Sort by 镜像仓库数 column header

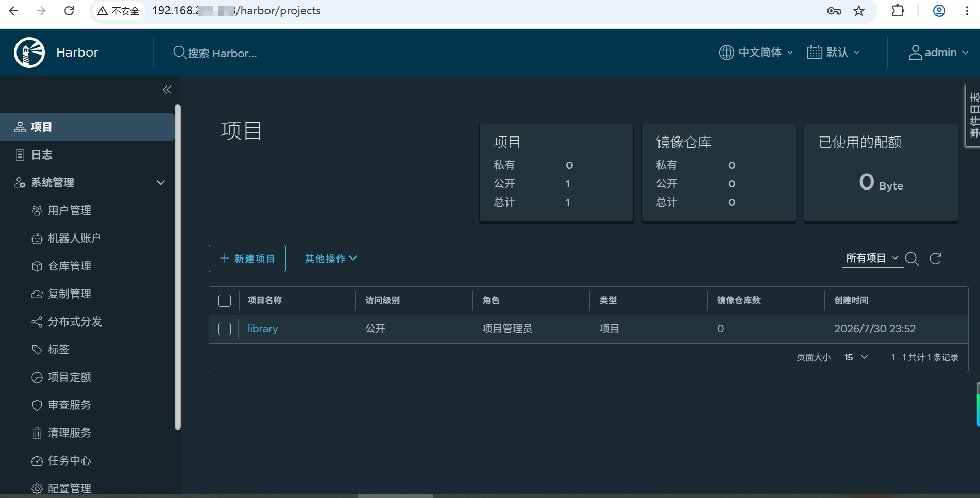(739, 300)
